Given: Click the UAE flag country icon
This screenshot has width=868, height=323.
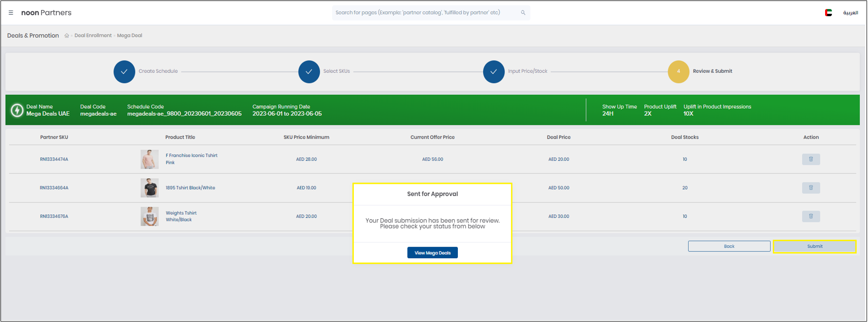Looking at the screenshot, I should pyautogui.click(x=828, y=13).
